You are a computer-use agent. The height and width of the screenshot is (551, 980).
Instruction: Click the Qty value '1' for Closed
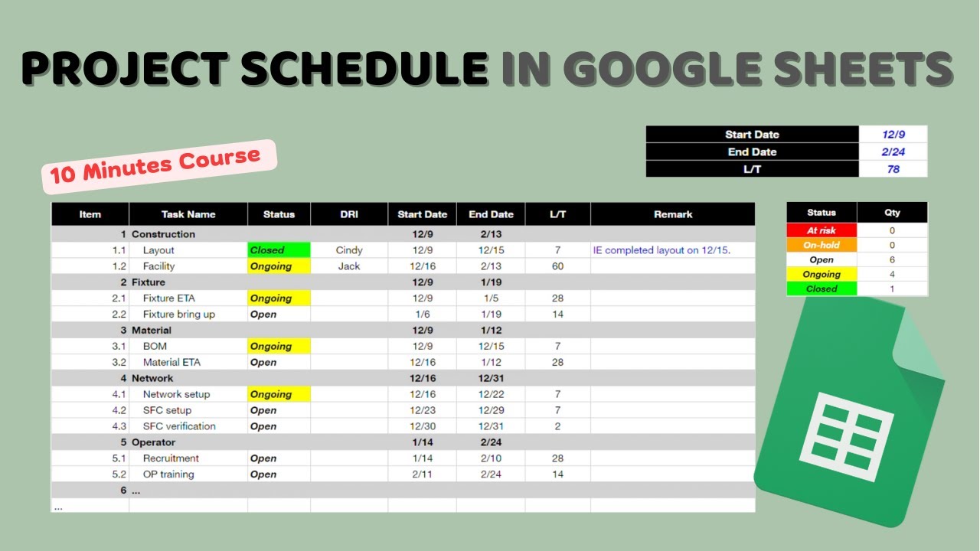(x=892, y=289)
